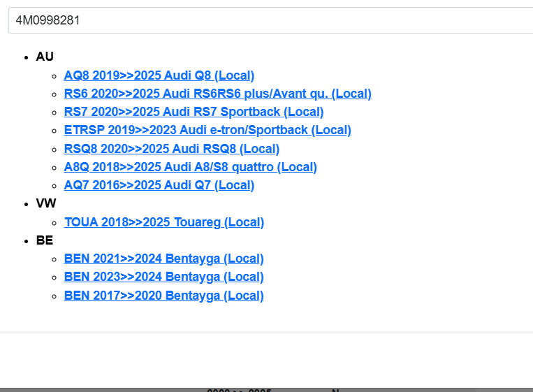
Task: Click the cut-off year range text at bottom
Action: click(x=239, y=391)
